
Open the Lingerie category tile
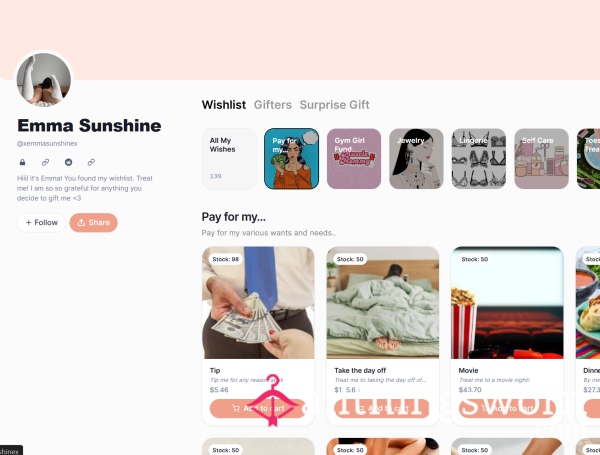pyautogui.click(x=479, y=158)
